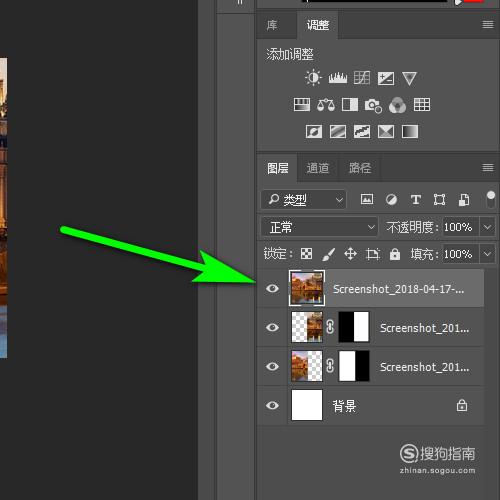500x500 pixels.
Task: Hide the 背景 layer using eye icon
Action: (x=273, y=405)
